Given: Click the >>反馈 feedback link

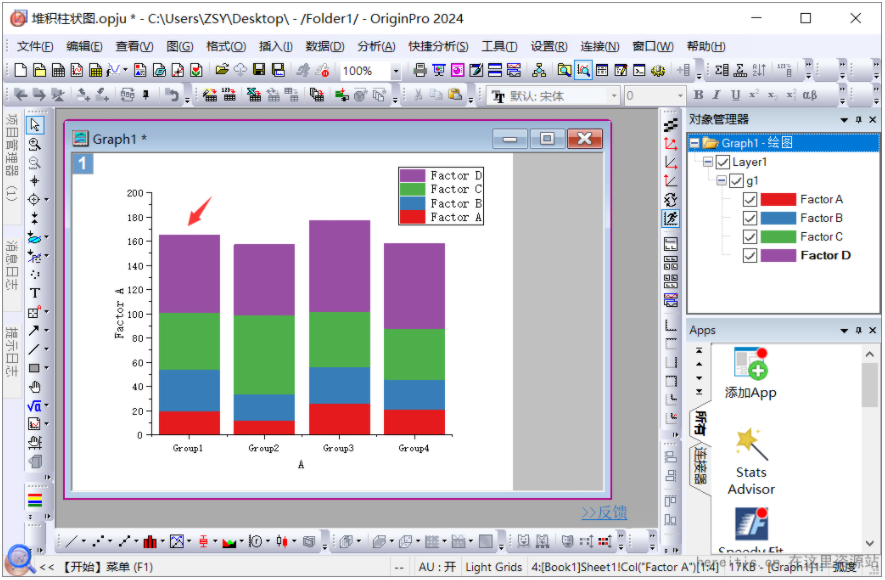Looking at the screenshot, I should (x=604, y=512).
